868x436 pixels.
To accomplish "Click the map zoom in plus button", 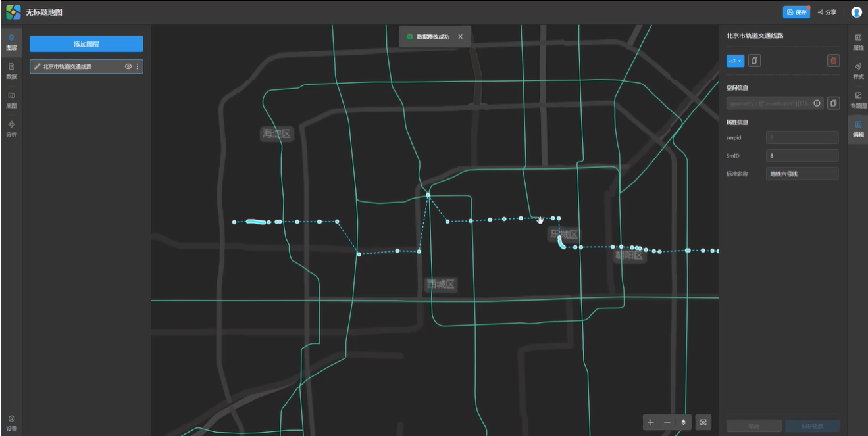I will point(651,422).
